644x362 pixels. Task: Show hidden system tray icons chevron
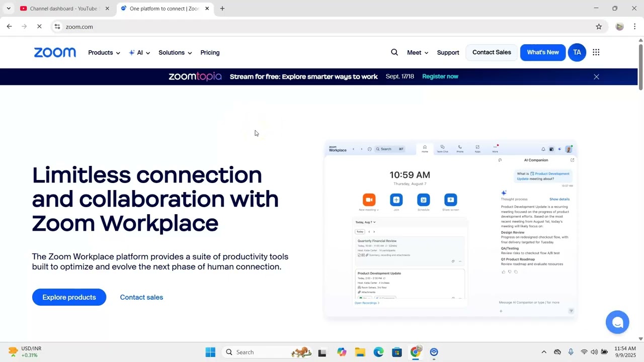pos(544,352)
